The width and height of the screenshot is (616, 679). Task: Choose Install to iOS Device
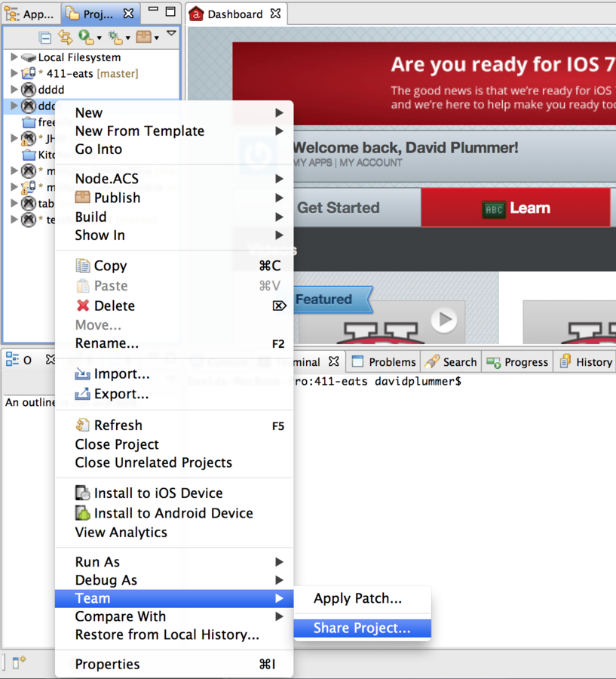(174, 493)
